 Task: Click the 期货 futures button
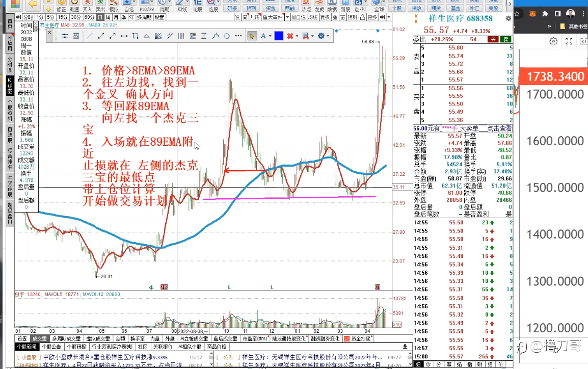pos(436,8)
